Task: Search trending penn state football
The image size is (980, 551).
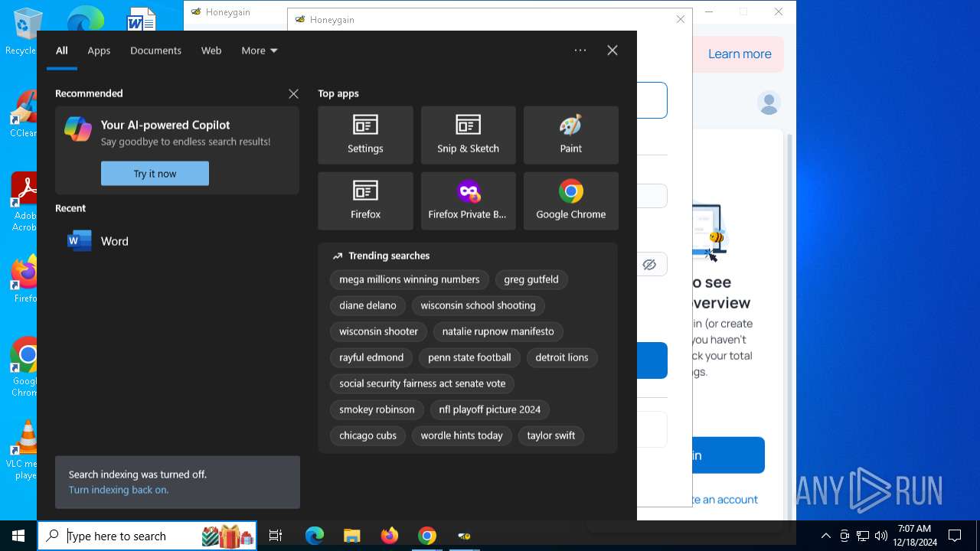Action: pos(469,357)
